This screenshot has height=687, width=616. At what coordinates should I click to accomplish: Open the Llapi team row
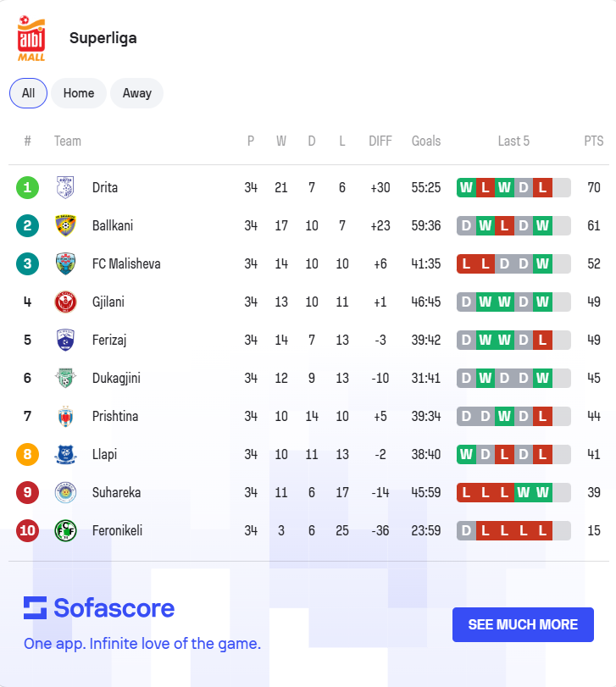click(x=308, y=454)
